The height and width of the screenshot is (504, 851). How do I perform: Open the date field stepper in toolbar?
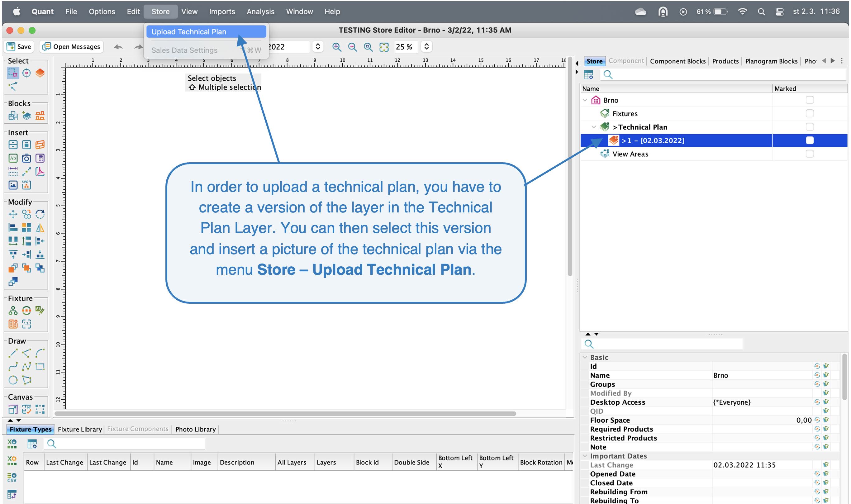coord(317,46)
